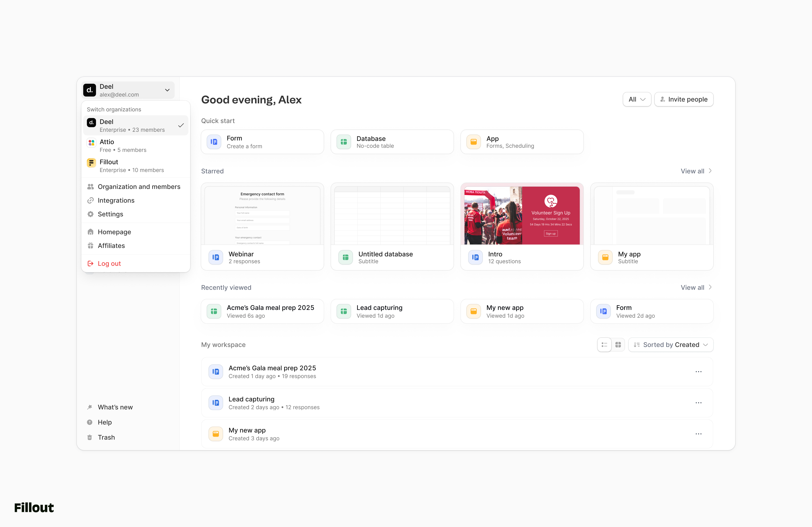Click the Help text in sidebar
The height and width of the screenshot is (527, 812).
click(x=105, y=422)
